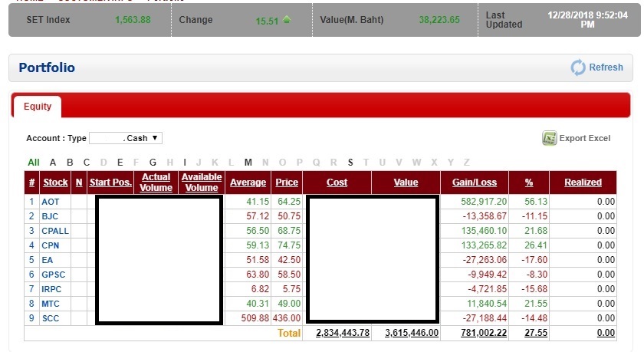
Task: Sort by Average column header
Action: point(248,183)
